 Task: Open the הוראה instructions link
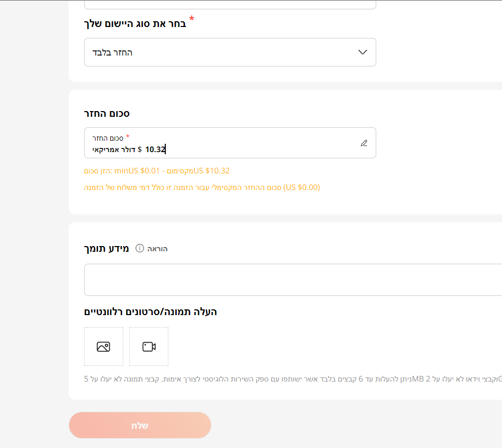[157, 249]
